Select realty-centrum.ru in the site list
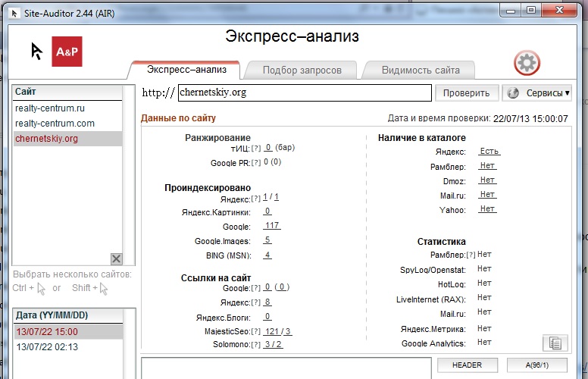Image resolution: width=588 pixels, height=379 pixels. pyautogui.click(x=67, y=108)
